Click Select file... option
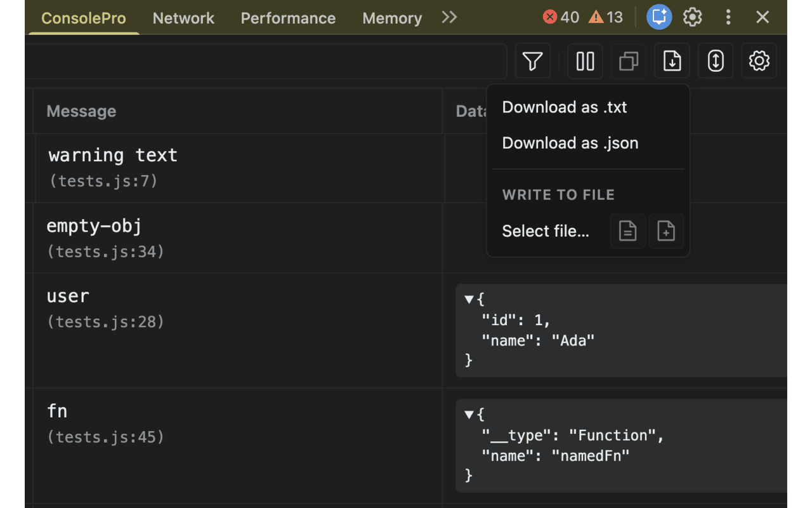The image size is (812, 508). [x=546, y=231]
